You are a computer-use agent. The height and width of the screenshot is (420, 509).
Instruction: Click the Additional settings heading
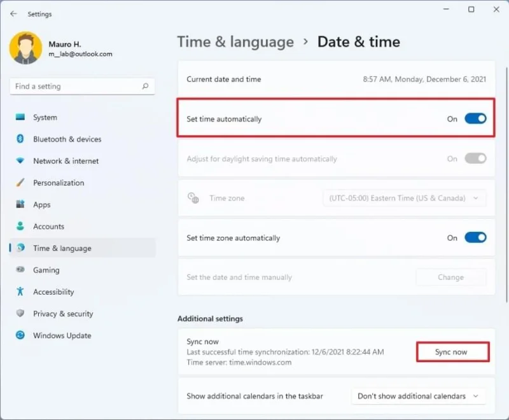tap(210, 318)
